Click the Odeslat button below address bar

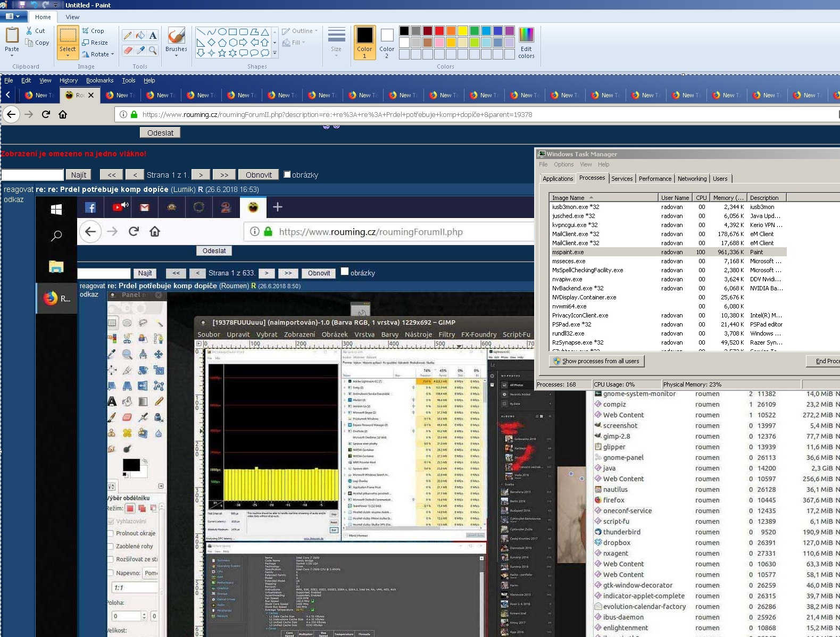click(x=160, y=133)
